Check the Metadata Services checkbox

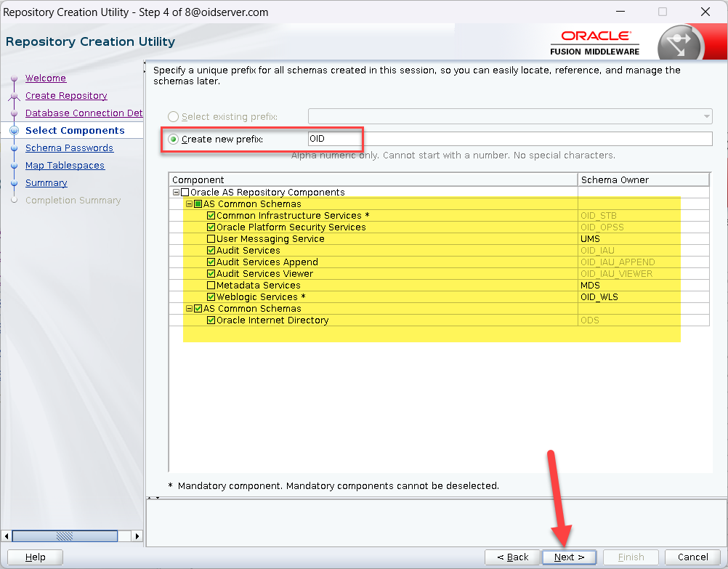[211, 286]
